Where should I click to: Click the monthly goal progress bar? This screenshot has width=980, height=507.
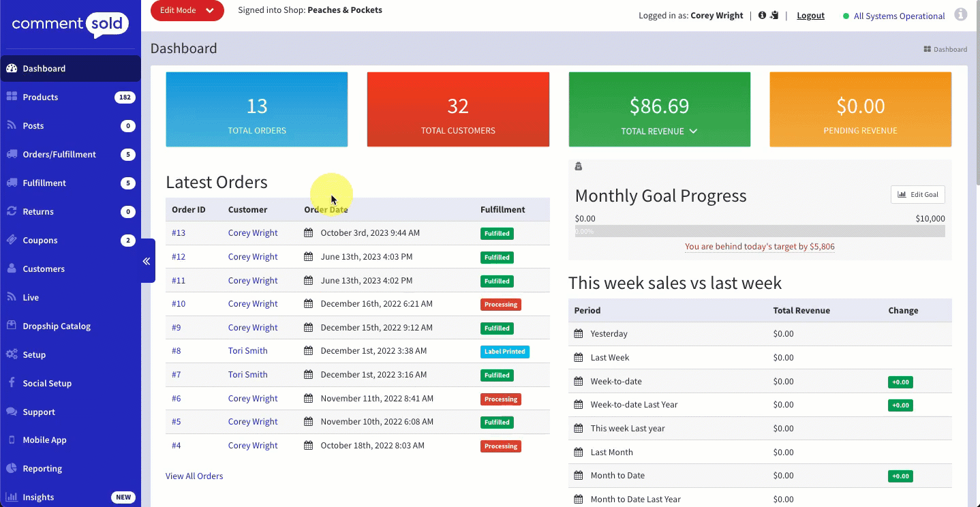pos(759,231)
